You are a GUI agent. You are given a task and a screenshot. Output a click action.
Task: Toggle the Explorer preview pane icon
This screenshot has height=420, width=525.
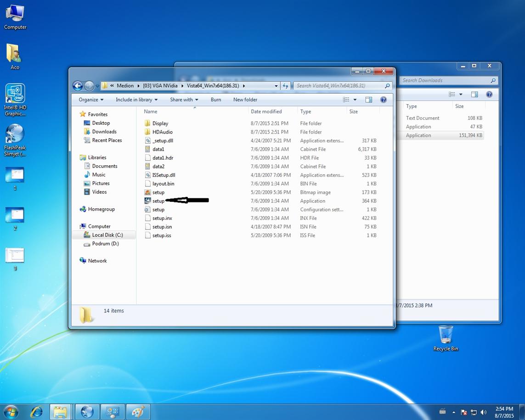click(368, 100)
